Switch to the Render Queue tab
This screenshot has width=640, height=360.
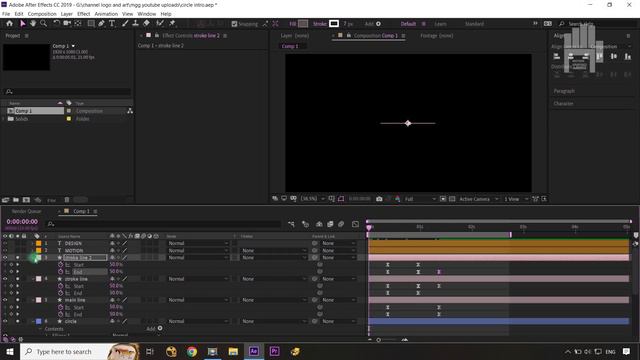click(x=27, y=211)
